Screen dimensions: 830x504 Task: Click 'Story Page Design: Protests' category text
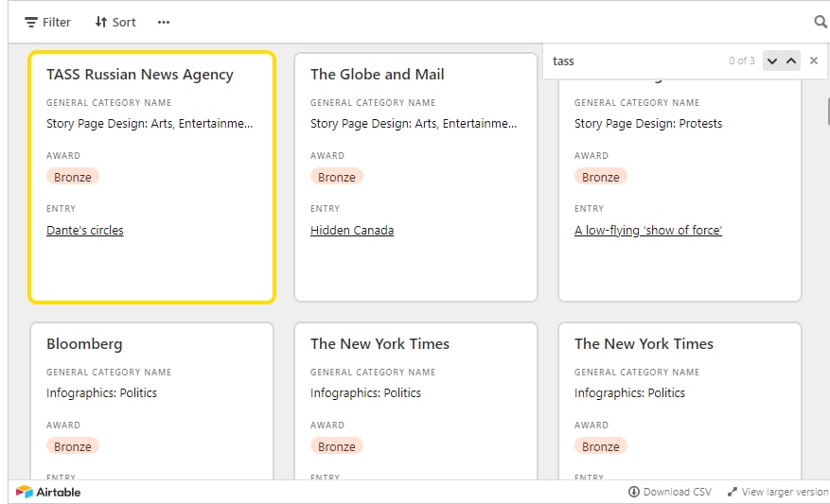[x=648, y=124]
